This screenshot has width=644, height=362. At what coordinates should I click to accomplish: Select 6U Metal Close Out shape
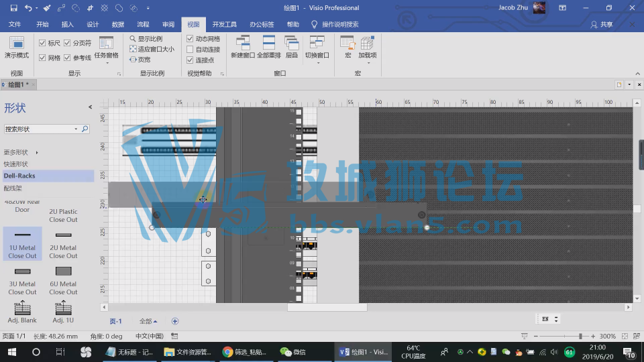[63, 280]
